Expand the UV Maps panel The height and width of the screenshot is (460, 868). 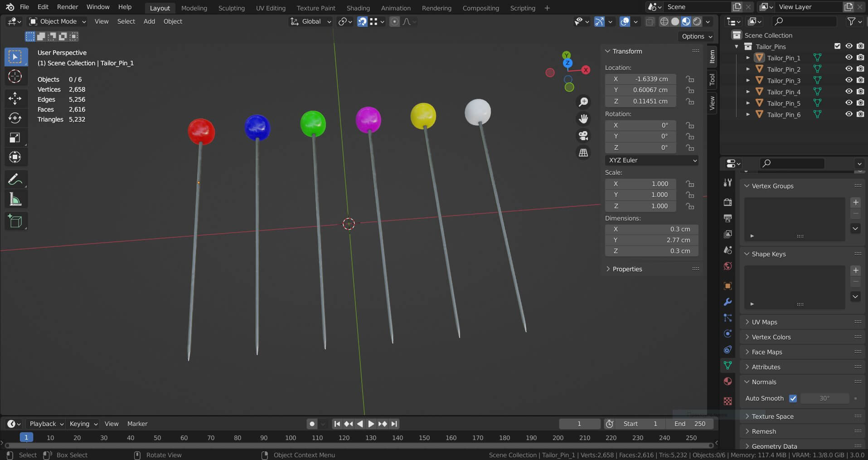[x=764, y=322]
